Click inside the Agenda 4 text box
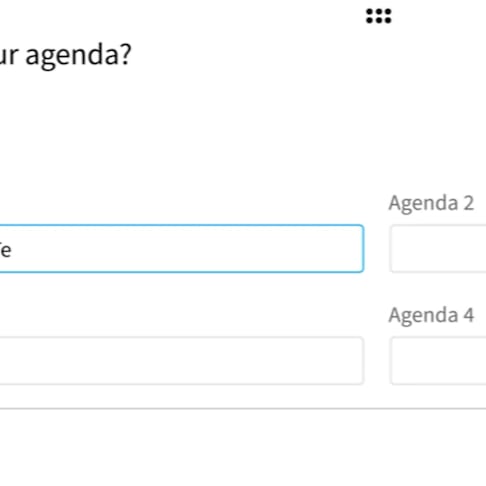 (438, 361)
